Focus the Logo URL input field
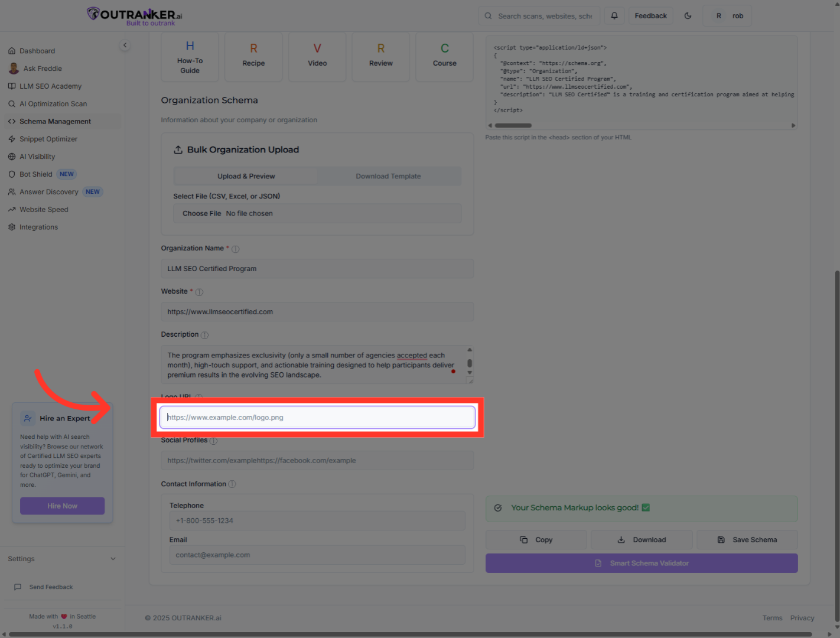 coord(317,418)
